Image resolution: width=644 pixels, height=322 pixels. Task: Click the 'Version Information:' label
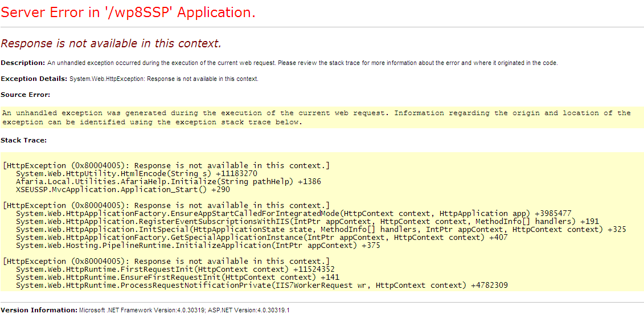39,309
